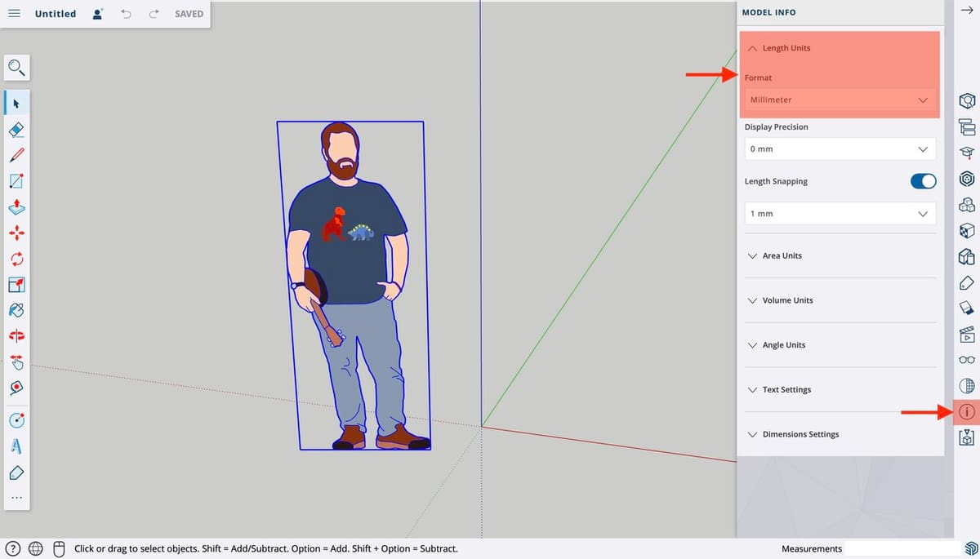Open the language globe in status bar
Image resolution: width=980 pixels, height=559 pixels.
point(35,549)
